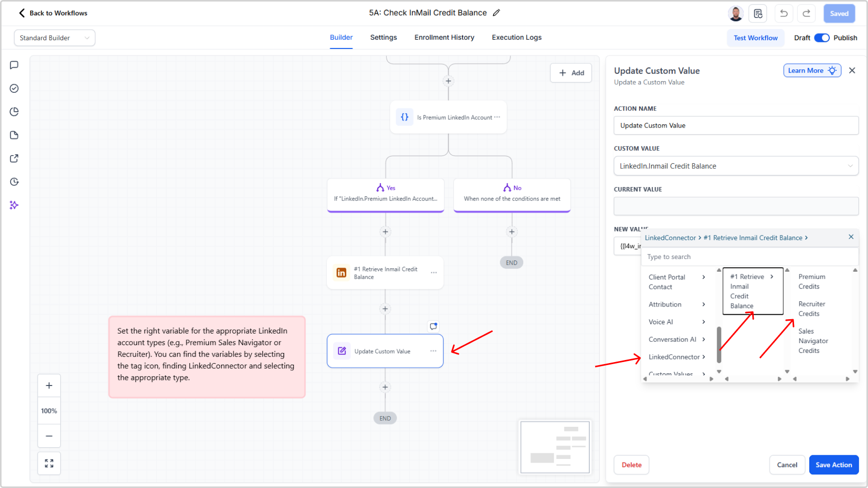The image size is (868, 488).
Task: Click the variable list vertical scrollbar
Action: [719, 344]
